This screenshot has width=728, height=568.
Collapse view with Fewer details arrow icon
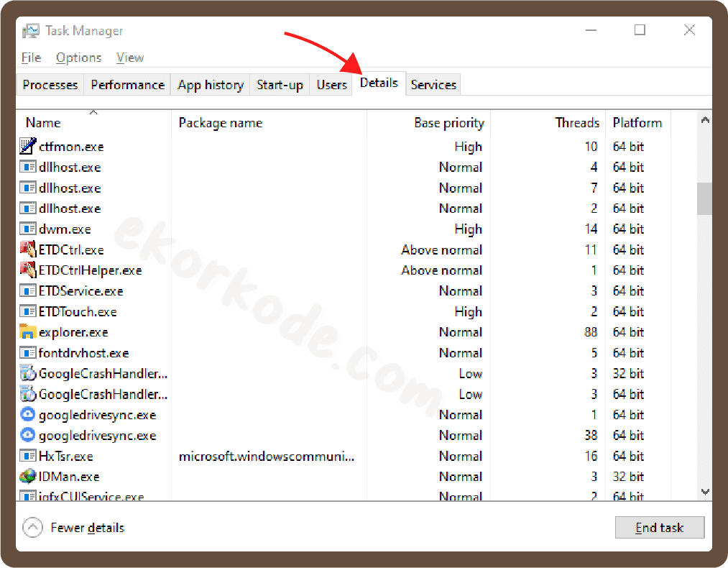click(x=32, y=527)
